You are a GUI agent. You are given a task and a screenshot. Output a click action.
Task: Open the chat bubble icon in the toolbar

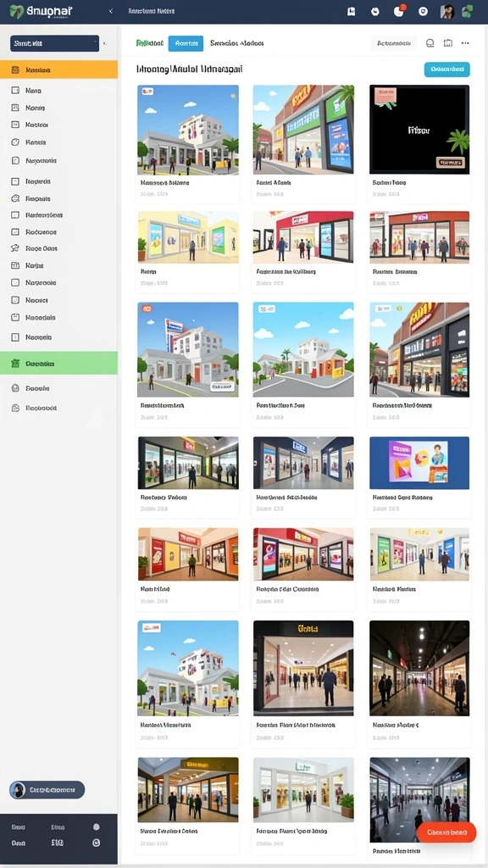point(430,43)
